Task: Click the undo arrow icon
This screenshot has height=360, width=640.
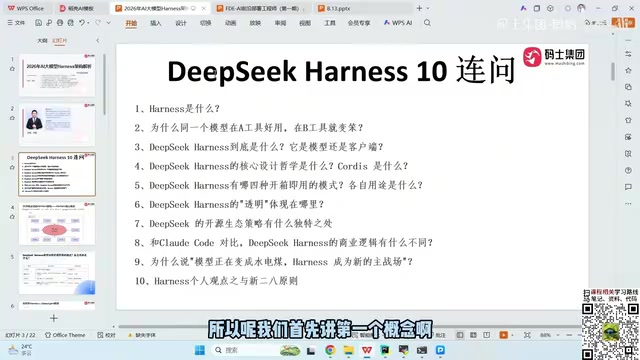Action: (82, 23)
